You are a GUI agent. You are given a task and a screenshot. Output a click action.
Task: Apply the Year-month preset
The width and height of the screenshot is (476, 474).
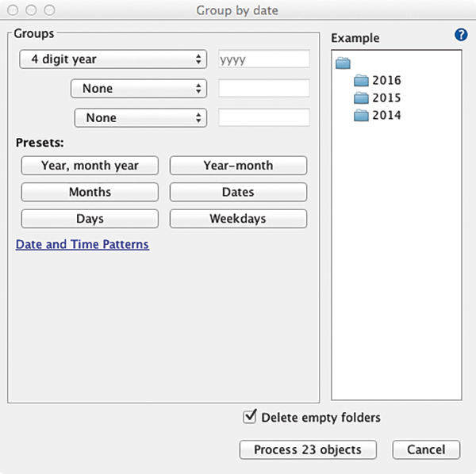pos(238,166)
